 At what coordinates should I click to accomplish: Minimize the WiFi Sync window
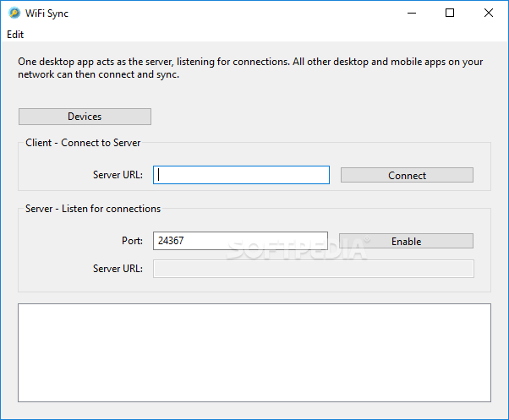pyautogui.click(x=412, y=13)
